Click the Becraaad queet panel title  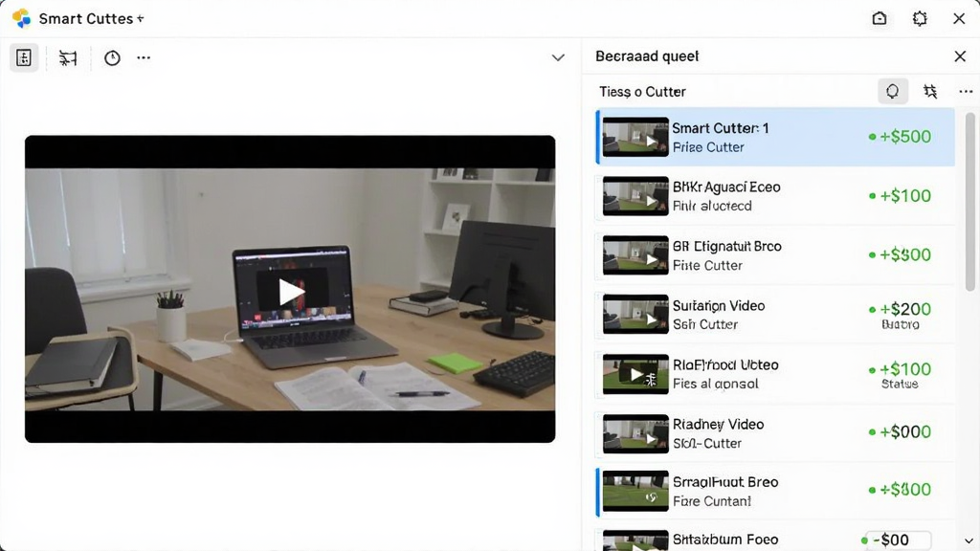click(647, 56)
